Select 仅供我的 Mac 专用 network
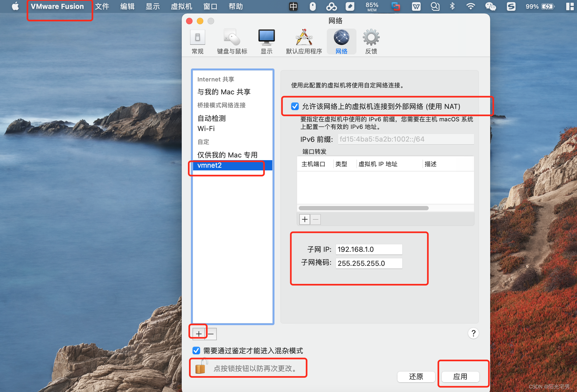The image size is (577, 392). tap(232, 155)
